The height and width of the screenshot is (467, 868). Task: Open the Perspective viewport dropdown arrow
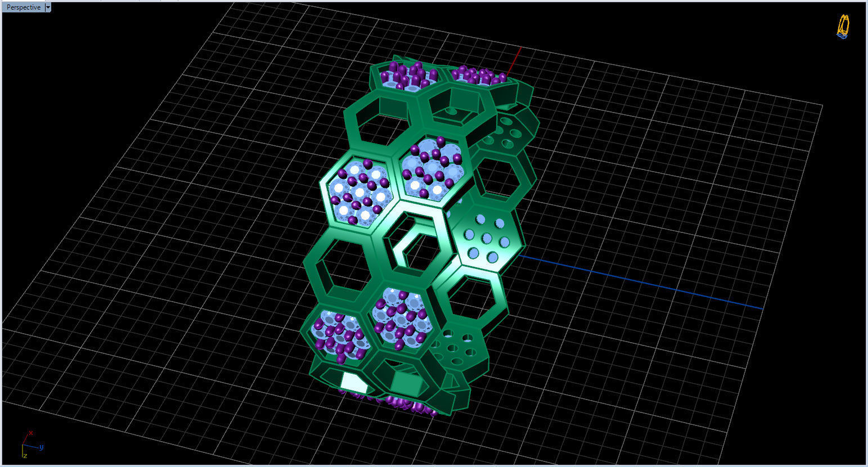(x=48, y=7)
